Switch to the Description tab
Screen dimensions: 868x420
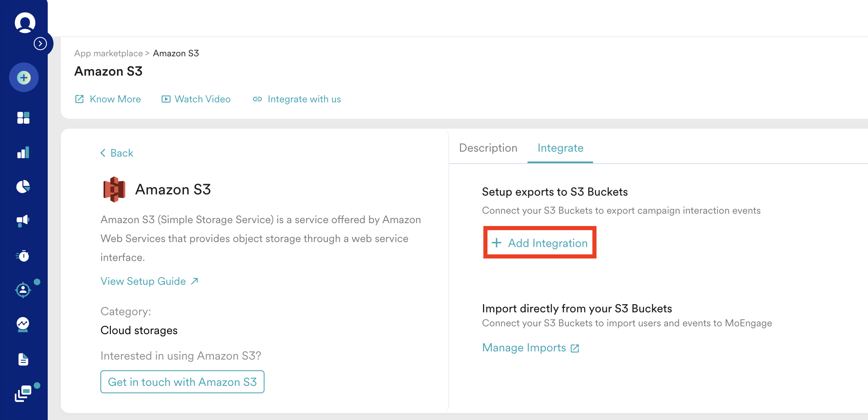coord(488,148)
